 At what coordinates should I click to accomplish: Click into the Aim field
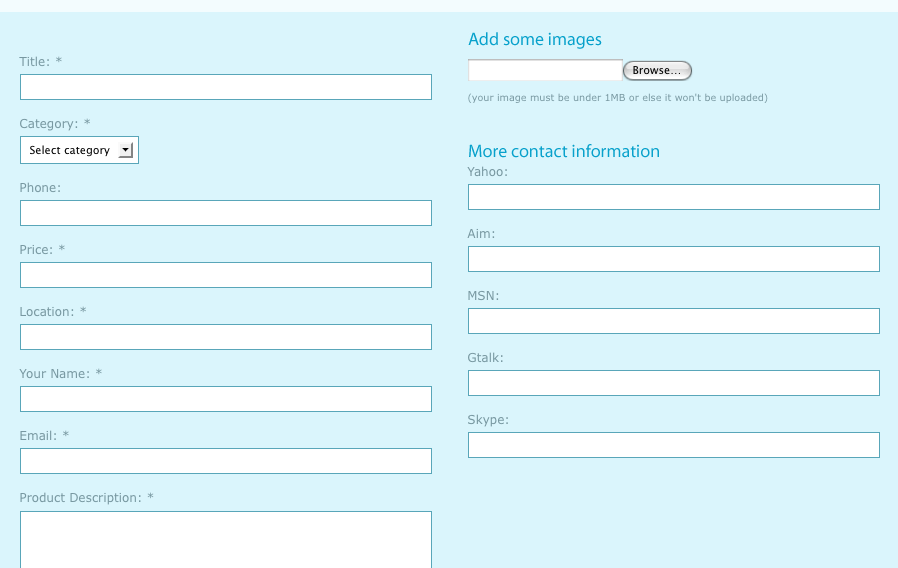(674, 259)
